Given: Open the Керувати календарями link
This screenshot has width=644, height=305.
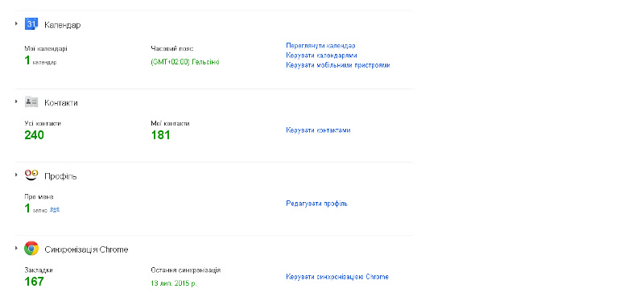Looking at the screenshot, I should coord(321,56).
